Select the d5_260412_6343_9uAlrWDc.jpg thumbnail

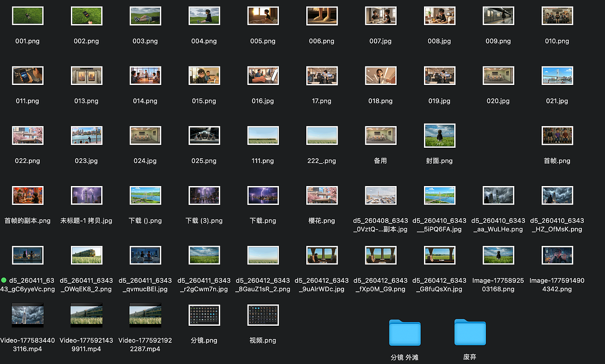[x=322, y=255]
